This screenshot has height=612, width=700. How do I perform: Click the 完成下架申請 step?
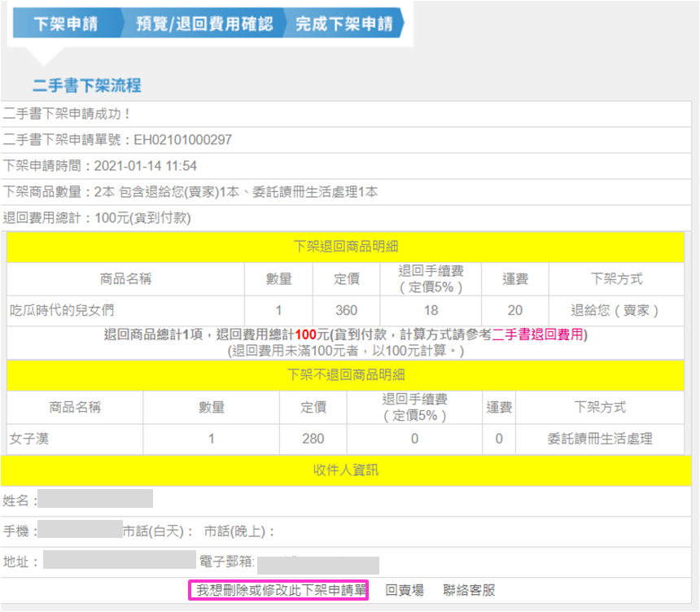click(343, 24)
